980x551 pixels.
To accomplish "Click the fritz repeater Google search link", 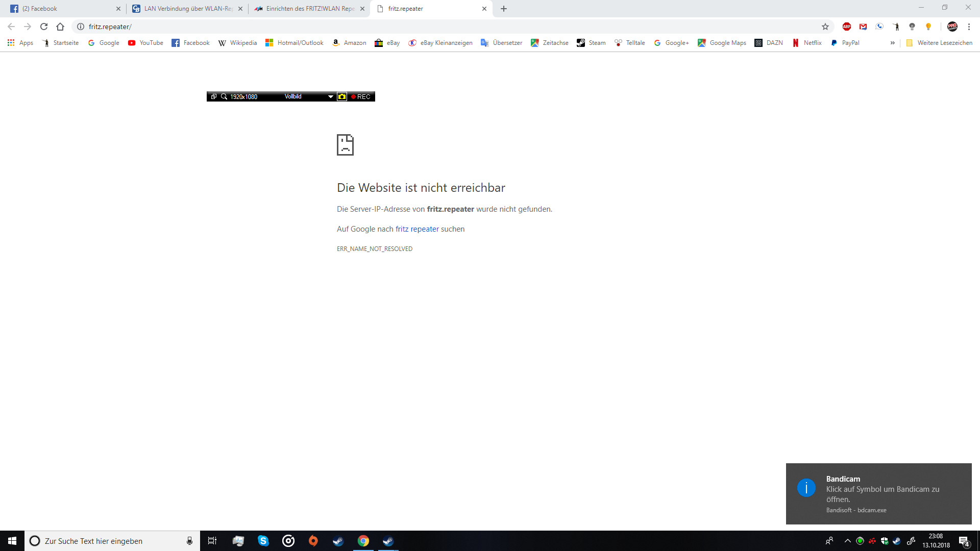I will pos(417,229).
